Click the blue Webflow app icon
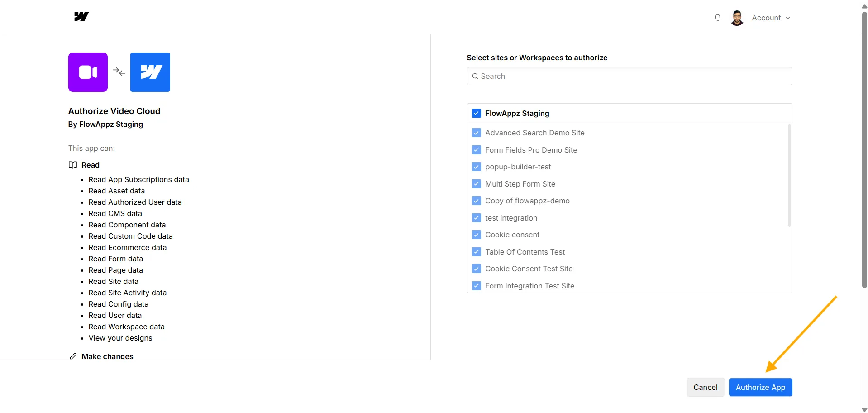Image resolution: width=868 pixels, height=413 pixels. (x=150, y=72)
